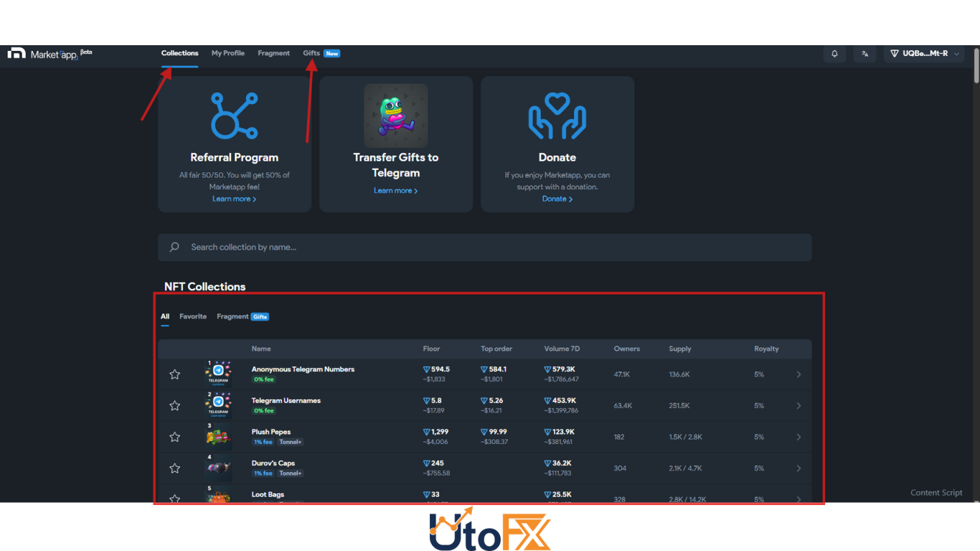Sort by the Volume 7D column header

[562, 349]
